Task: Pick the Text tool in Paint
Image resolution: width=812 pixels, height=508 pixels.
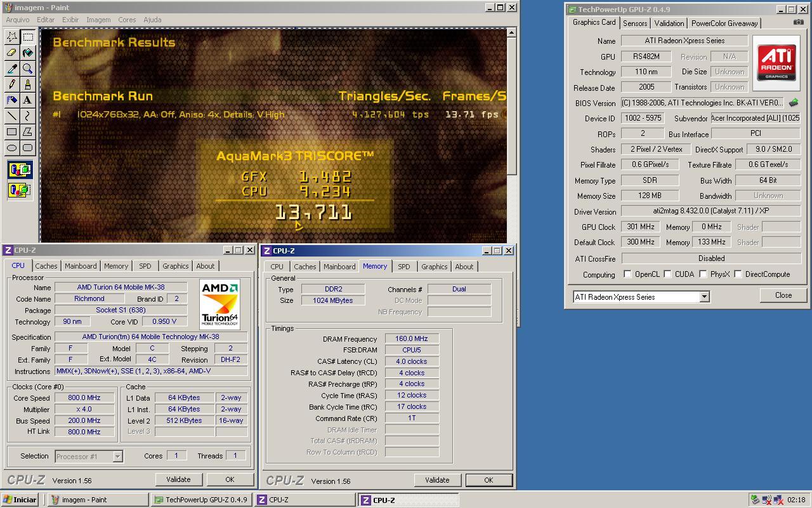Action: click(28, 100)
